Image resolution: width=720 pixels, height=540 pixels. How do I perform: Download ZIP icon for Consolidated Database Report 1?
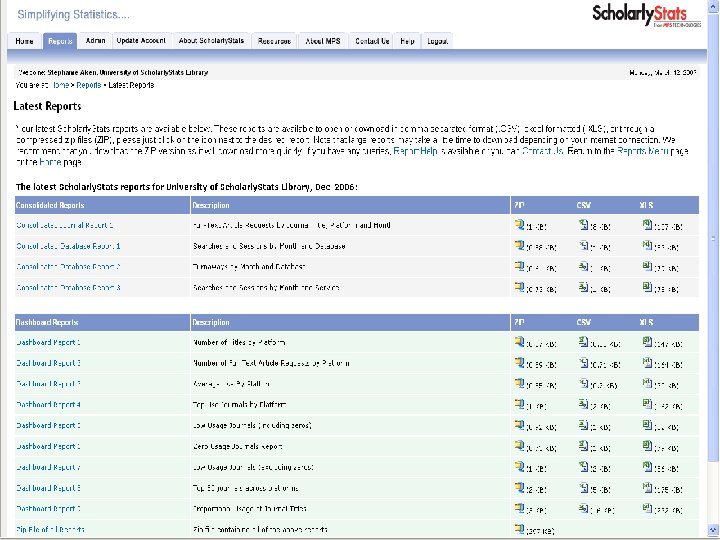pos(519,245)
